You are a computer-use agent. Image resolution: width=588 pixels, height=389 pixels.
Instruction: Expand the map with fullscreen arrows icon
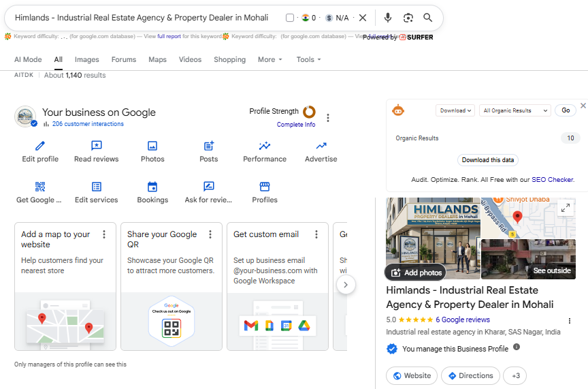(566, 208)
